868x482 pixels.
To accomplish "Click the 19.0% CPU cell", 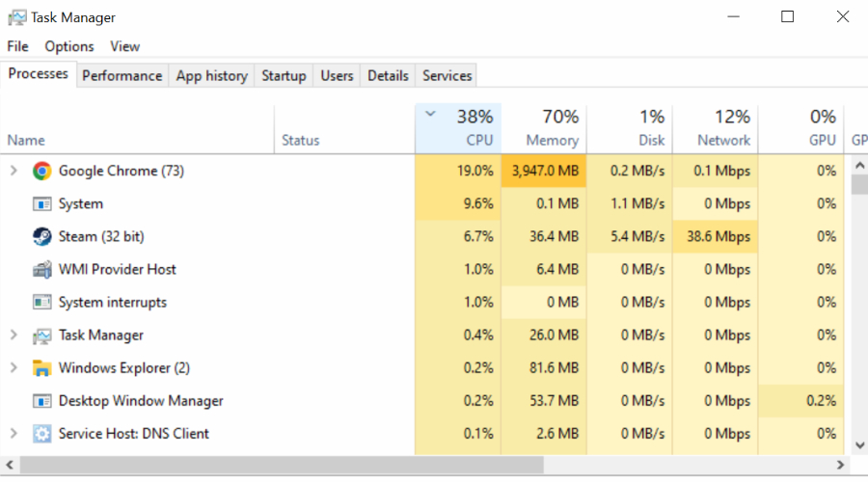I will (x=458, y=171).
